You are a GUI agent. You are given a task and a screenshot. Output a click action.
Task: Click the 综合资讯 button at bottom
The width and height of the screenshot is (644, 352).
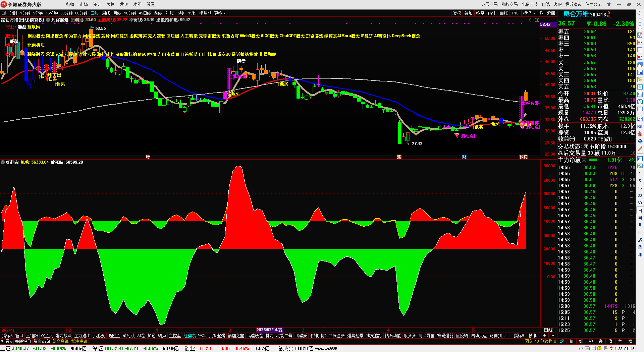pos(60,341)
